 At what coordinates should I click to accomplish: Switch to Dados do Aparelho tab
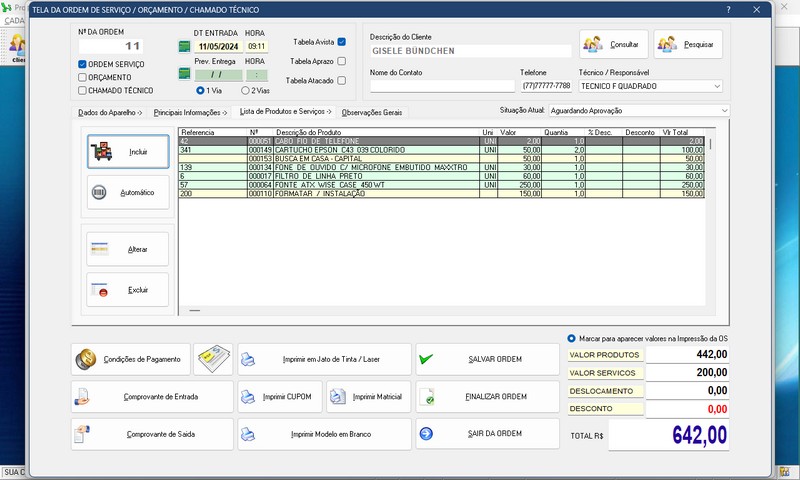point(110,112)
